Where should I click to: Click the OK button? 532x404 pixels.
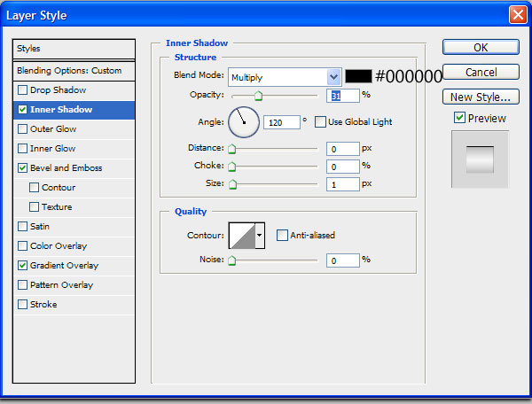(481, 47)
